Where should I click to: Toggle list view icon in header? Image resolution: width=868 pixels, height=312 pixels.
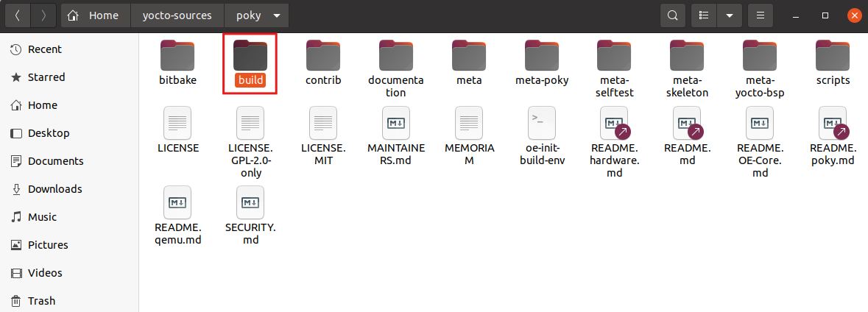pos(704,15)
